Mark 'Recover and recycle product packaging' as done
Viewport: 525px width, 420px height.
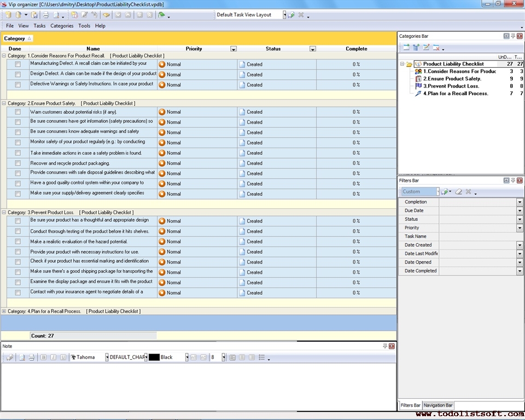click(17, 163)
